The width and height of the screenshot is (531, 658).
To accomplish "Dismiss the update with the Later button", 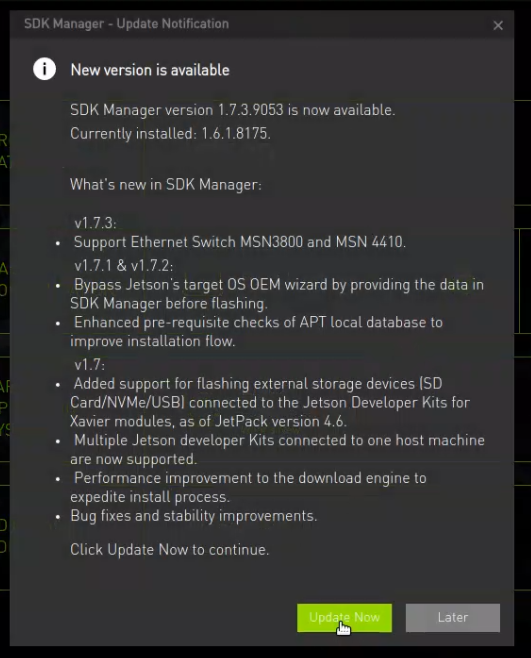I will (453, 618).
